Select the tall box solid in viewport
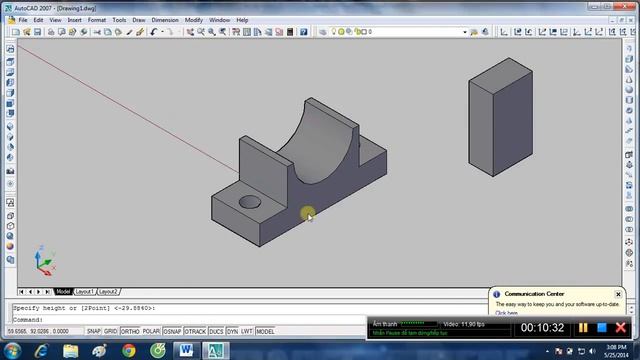Image resolution: width=640 pixels, height=360 pixels. 500,118
